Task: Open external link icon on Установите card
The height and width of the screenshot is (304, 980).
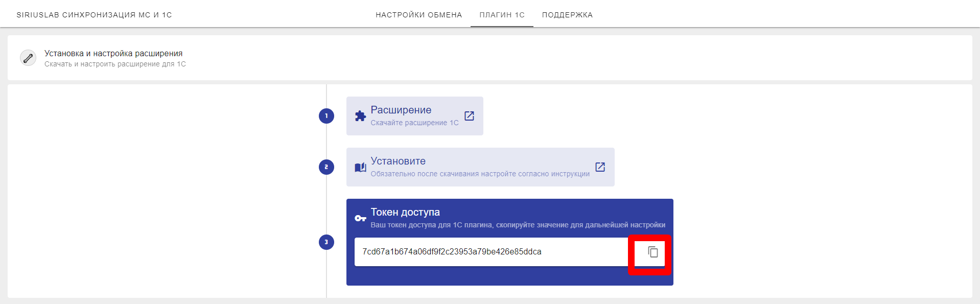Action: [600, 167]
